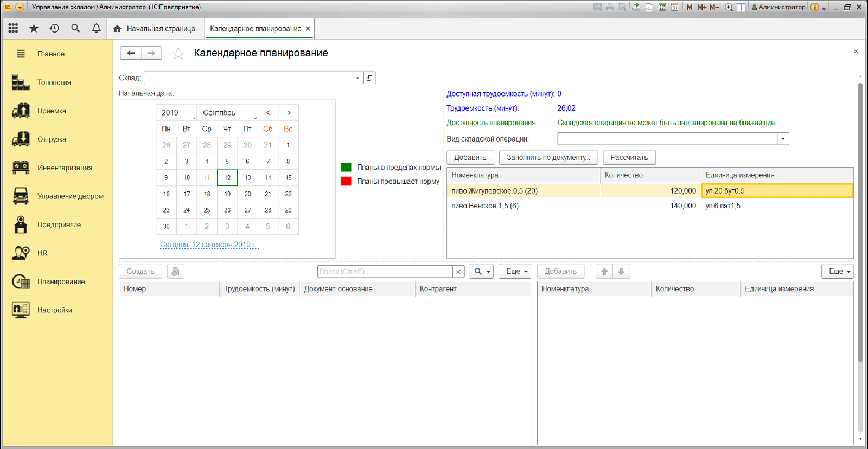868x449 pixels.
Task: Click Заполнить по документу button
Action: (x=548, y=157)
